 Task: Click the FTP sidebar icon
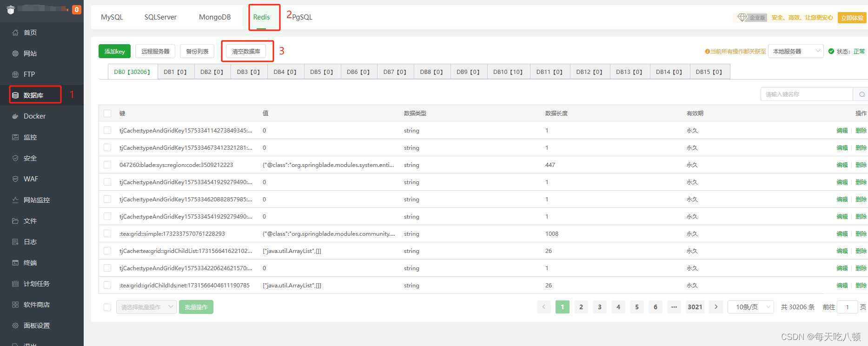(x=15, y=74)
